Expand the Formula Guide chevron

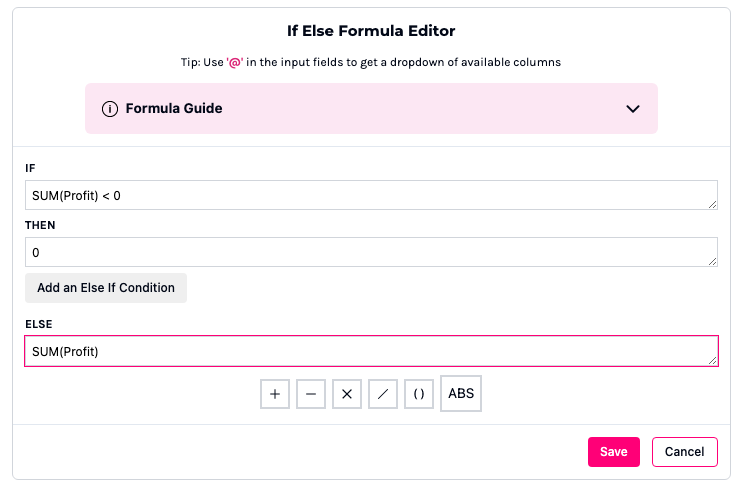coord(632,108)
